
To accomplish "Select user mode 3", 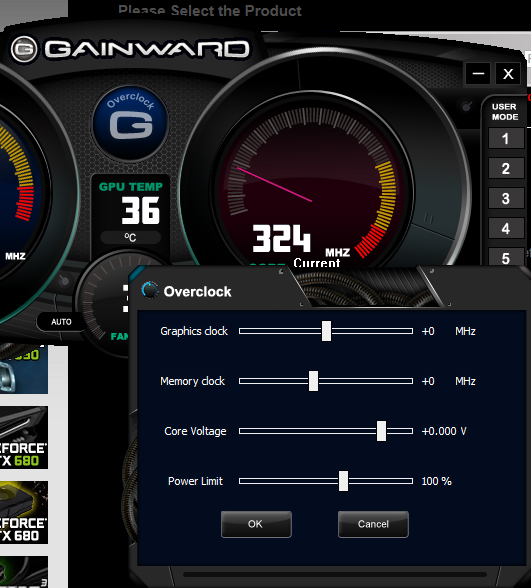I will (x=506, y=198).
